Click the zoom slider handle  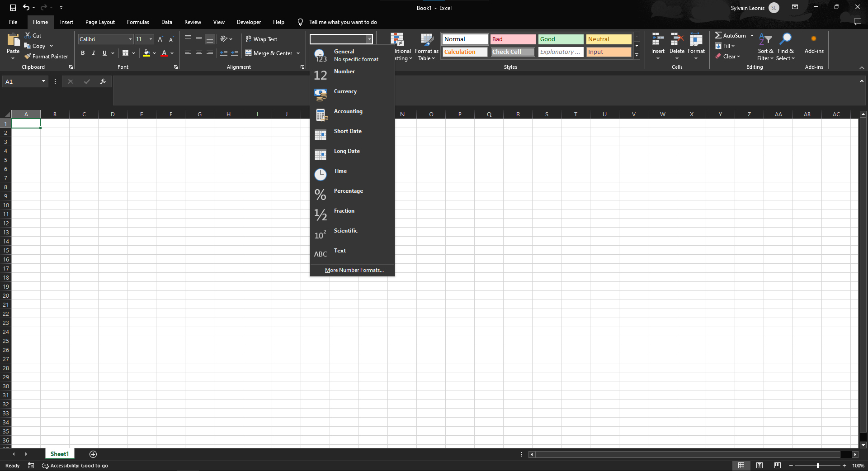818,466
